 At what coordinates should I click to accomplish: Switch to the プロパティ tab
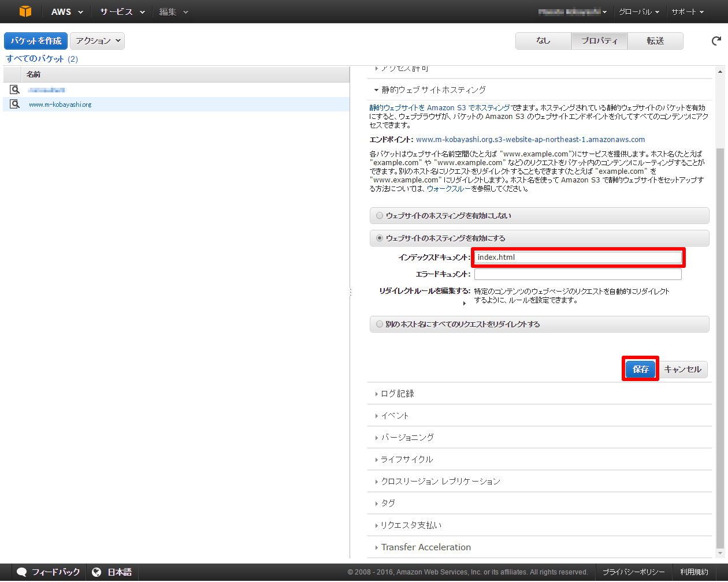(x=599, y=41)
